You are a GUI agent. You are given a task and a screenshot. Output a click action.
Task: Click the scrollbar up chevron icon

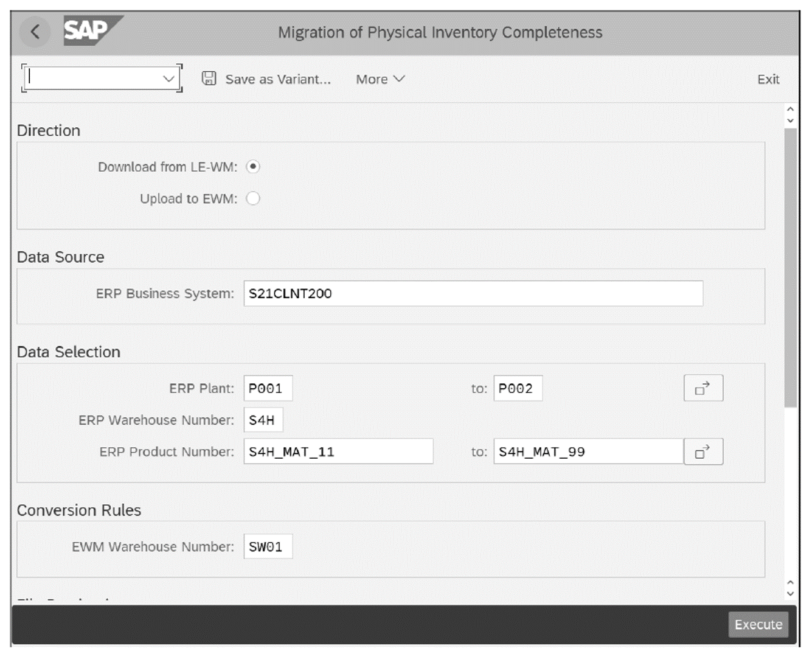tap(789, 110)
